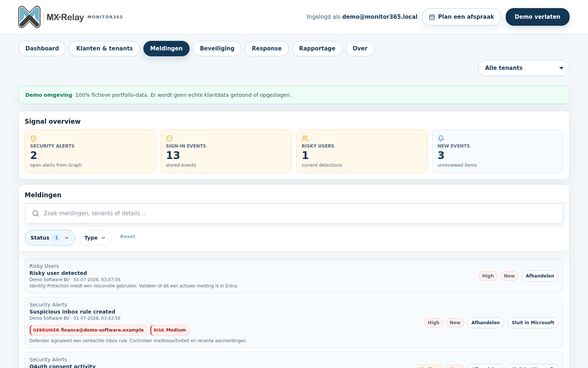Click the MX-Relay logo icon
Viewport: 588px width, 368px height.
[x=29, y=17]
